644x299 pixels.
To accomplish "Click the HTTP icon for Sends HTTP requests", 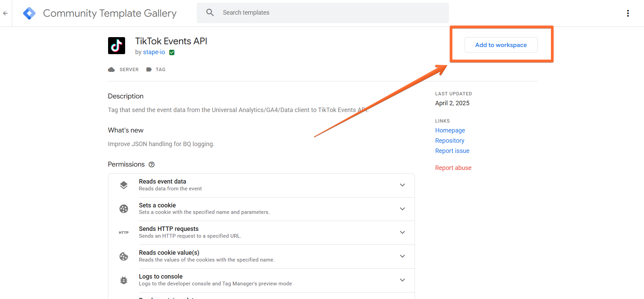I will click(124, 233).
